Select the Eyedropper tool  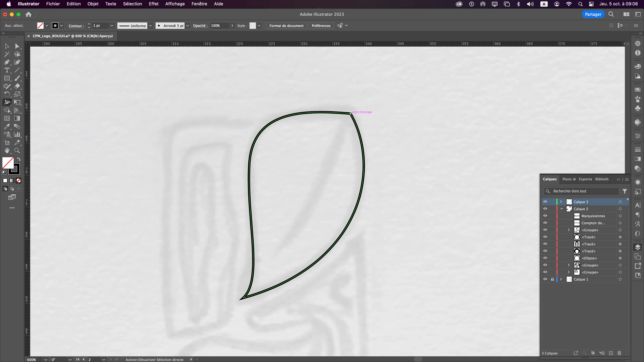(7, 126)
